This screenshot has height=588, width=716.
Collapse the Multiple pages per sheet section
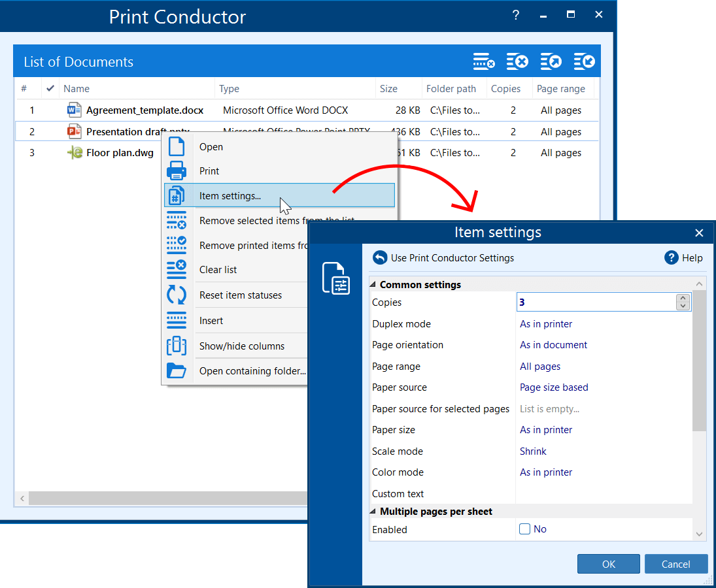(x=373, y=512)
